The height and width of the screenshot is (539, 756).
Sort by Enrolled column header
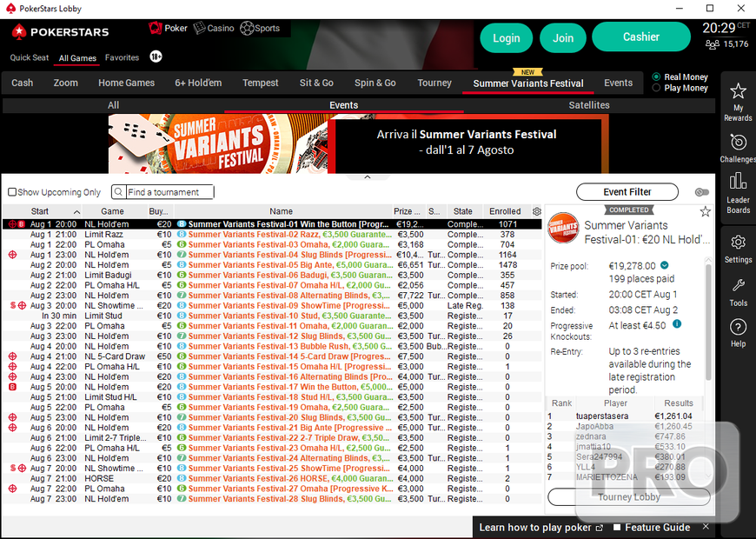pos(505,211)
